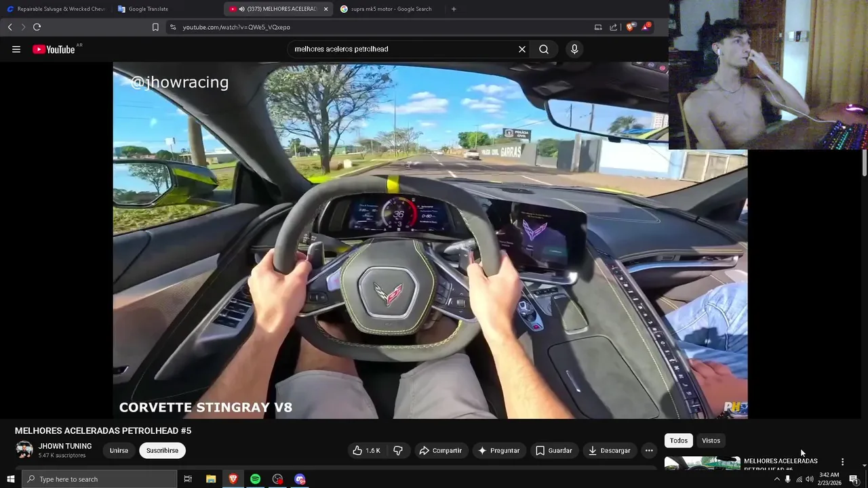The image size is (868, 488).
Task: Click the Windows taskbar search box
Action: 100,479
